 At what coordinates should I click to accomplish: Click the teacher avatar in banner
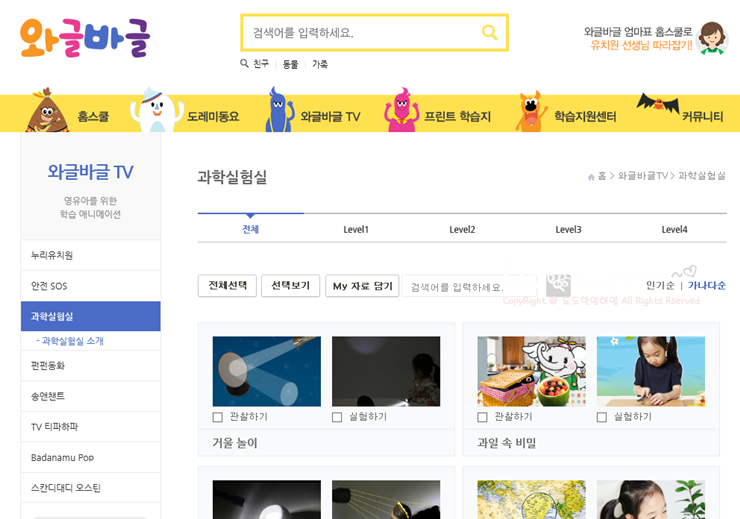tap(712, 38)
